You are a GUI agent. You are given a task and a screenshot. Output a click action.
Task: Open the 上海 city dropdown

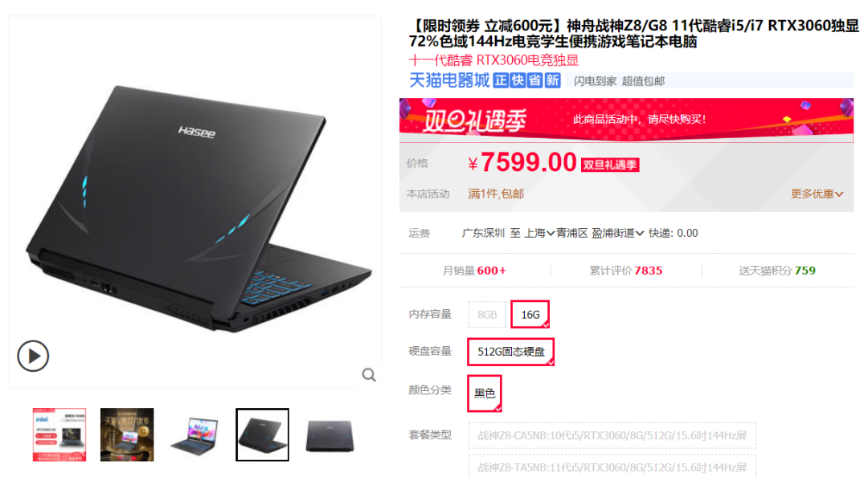(539, 233)
